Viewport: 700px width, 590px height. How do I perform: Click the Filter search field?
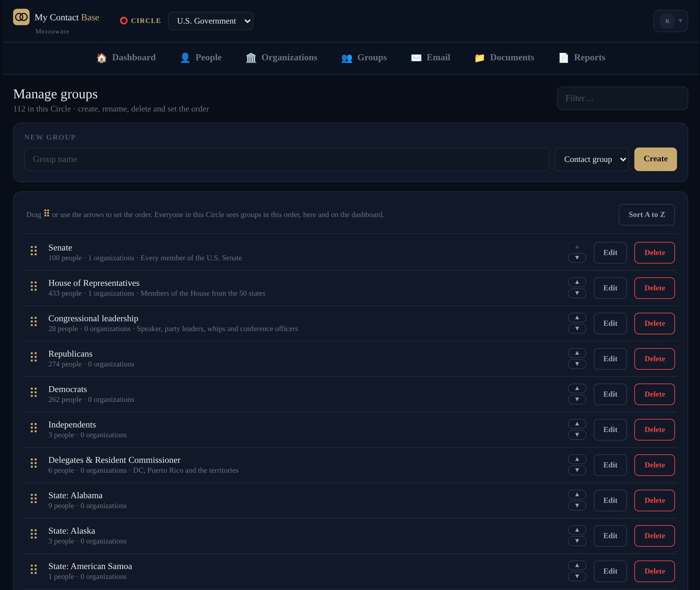[622, 98]
